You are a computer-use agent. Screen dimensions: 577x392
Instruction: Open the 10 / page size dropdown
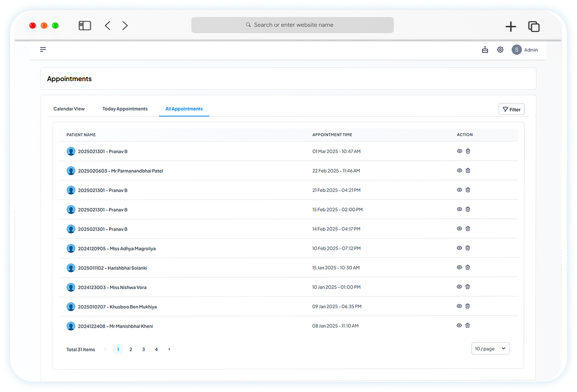tap(490, 349)
